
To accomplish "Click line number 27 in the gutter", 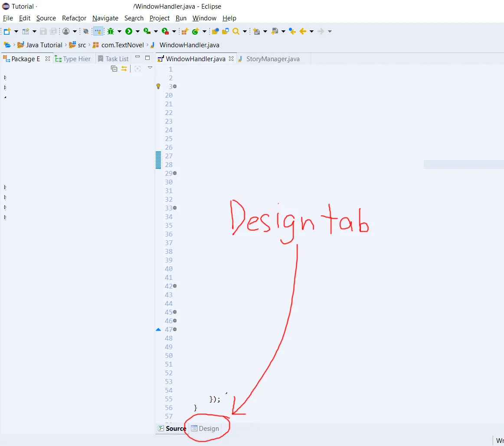I will [169, 156].
